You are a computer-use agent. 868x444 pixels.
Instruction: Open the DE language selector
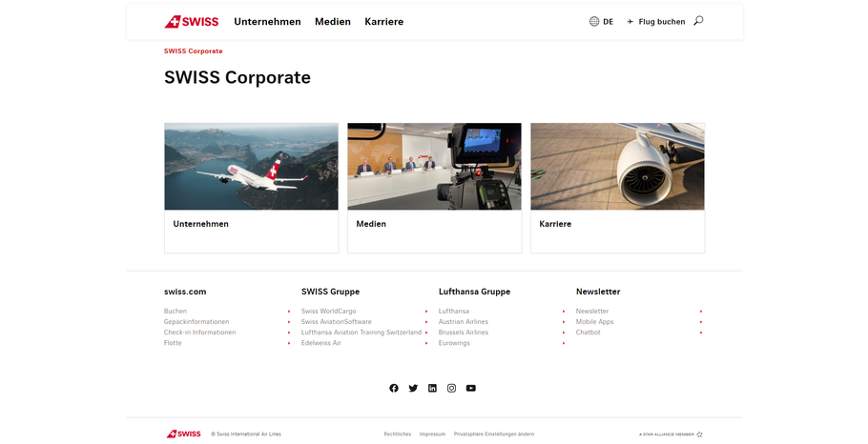pos(608,22)
